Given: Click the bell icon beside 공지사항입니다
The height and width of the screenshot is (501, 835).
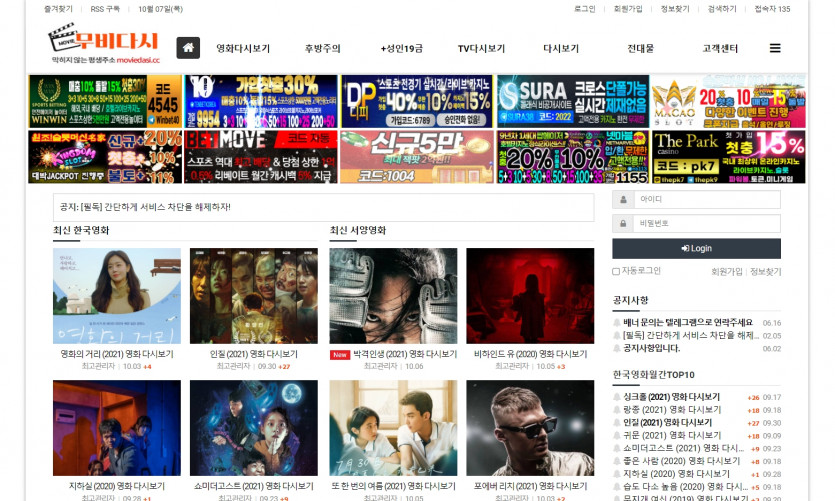Looking at the screenshot, I should coord(617,349).
